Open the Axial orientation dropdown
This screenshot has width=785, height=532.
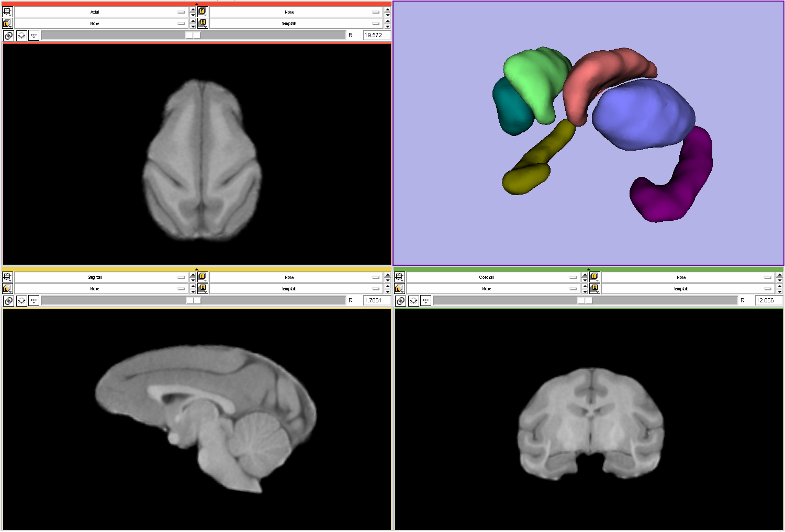(x=100, y=12)
